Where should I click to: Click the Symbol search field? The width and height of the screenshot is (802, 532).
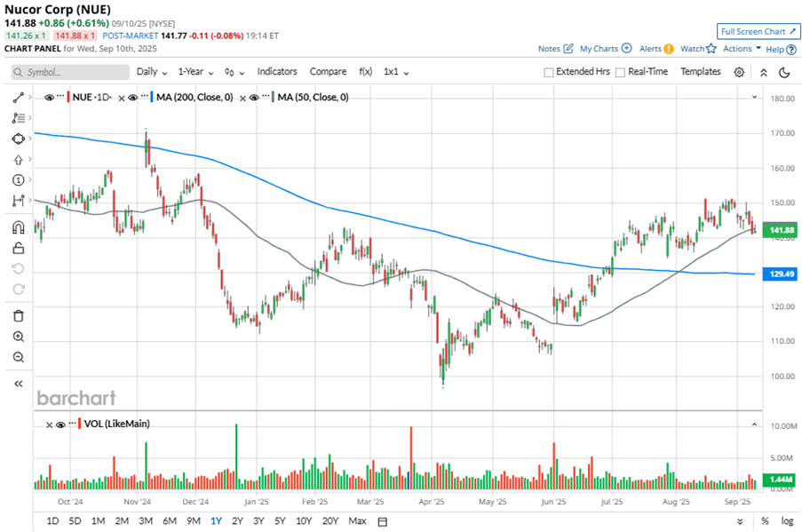pyautogui.click(x=70, y=72)
